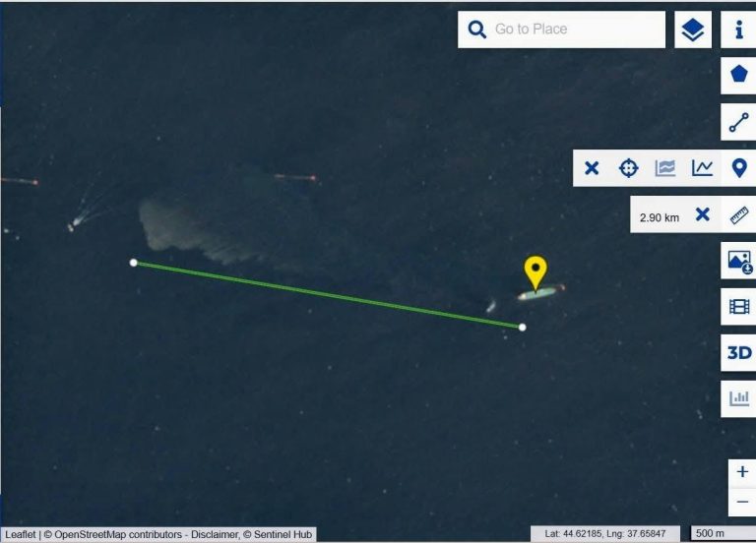Select the draw line tool
The height and width of the screenshot is (543, 756).
click(x=738, y=122)
